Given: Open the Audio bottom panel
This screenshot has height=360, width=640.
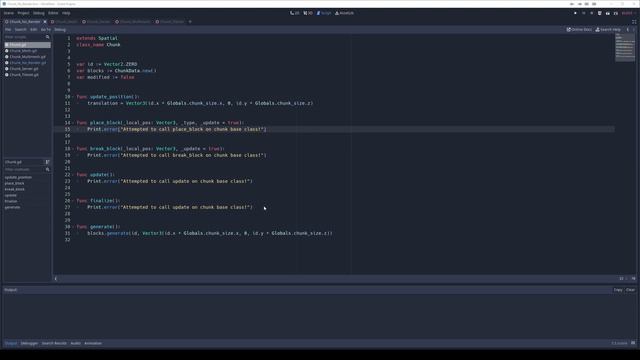Looking at the screenshot, I should click(x=76, y=343).
